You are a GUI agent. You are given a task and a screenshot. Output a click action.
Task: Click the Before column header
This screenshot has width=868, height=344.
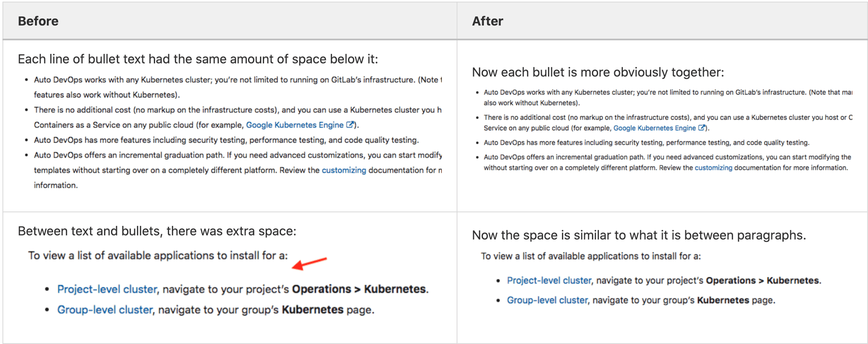pyautogui.click(x=38, y=21)
